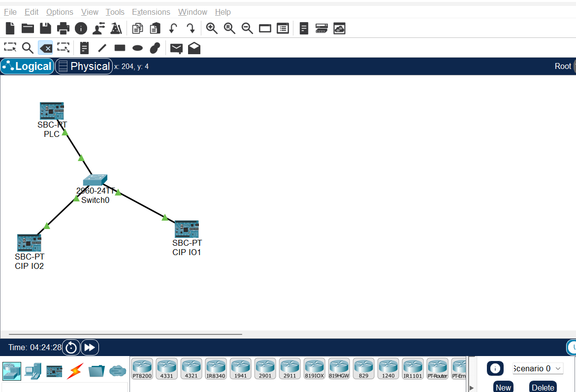Select the Place Note tool
Image resolution: width=576 pixels, height=392 pixels.
click(84, 48)
